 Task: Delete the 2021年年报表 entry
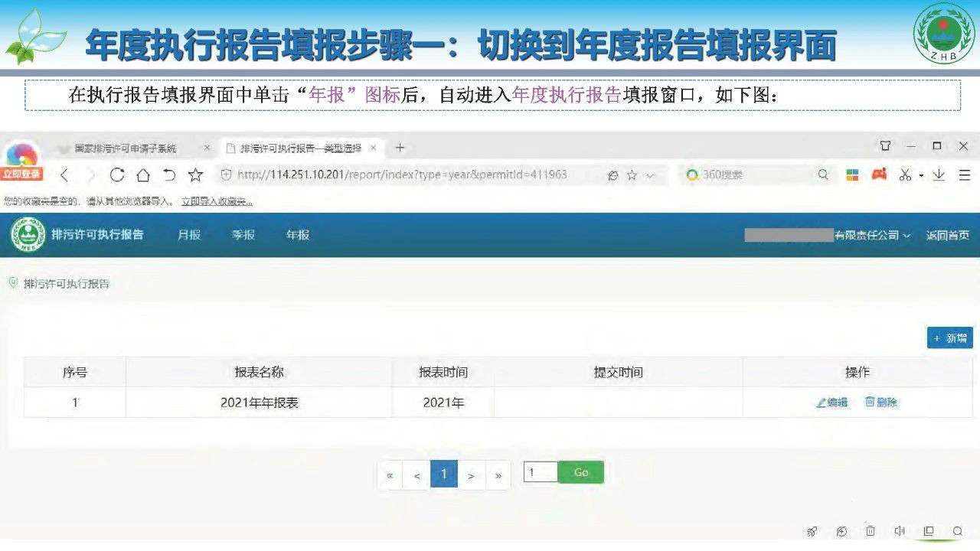881,403
